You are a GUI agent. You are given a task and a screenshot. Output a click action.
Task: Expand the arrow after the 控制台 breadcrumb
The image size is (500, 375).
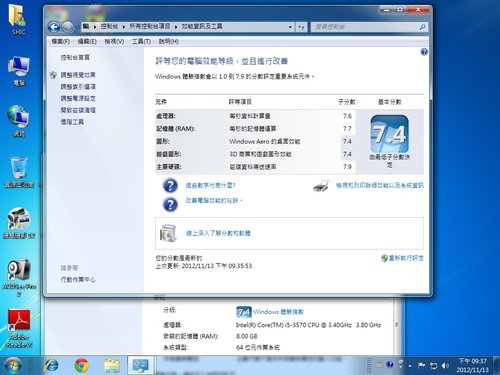pos(124,27)
